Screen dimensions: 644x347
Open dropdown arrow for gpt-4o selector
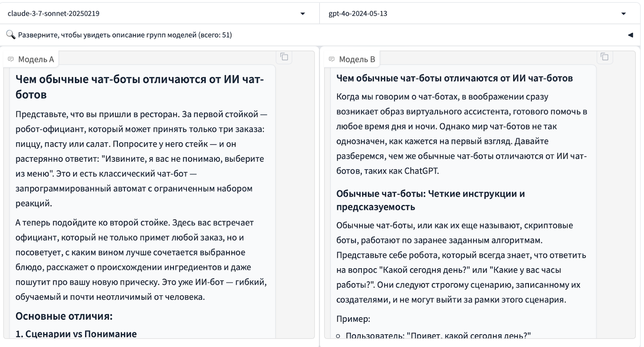pyautogui.click(x=623, y=14)
